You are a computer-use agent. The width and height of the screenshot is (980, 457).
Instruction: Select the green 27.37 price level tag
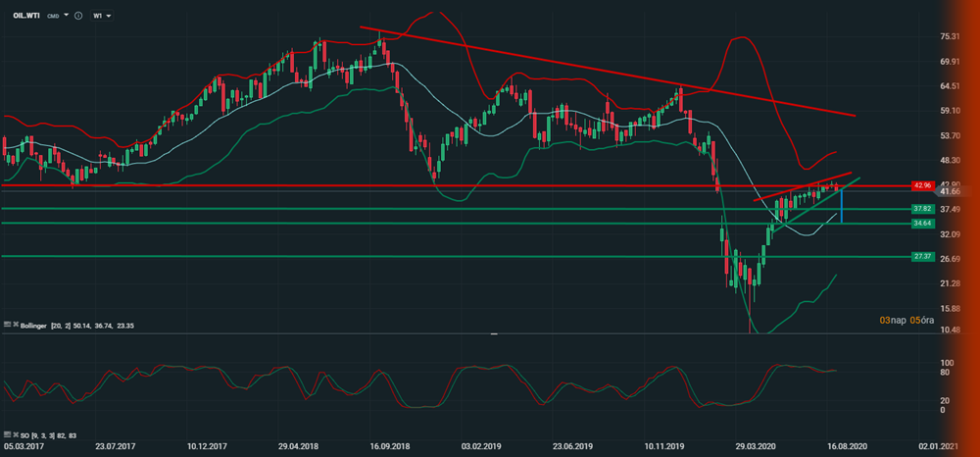[x=920, y=257]
